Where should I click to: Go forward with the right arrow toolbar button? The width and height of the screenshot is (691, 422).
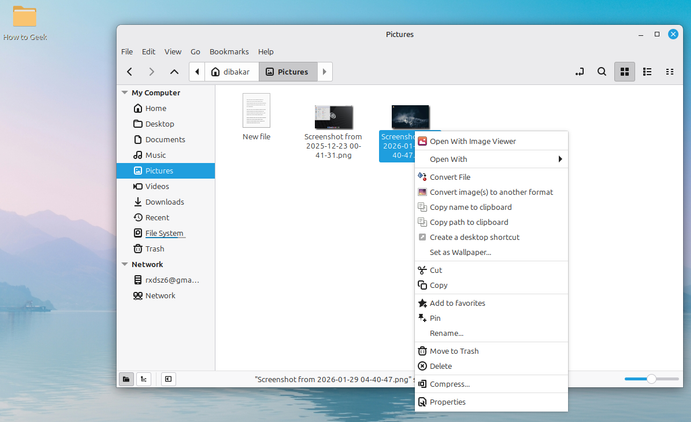coord(152,72)
